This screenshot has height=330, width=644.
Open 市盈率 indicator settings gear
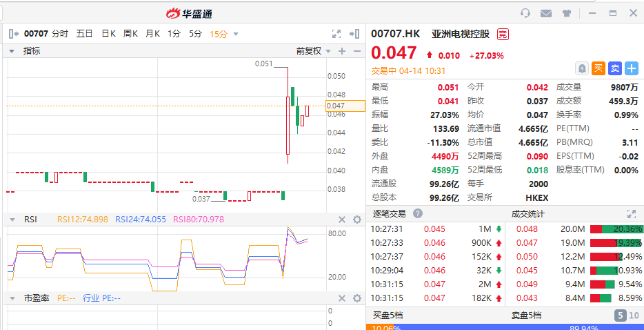click(x=357, y=298)
